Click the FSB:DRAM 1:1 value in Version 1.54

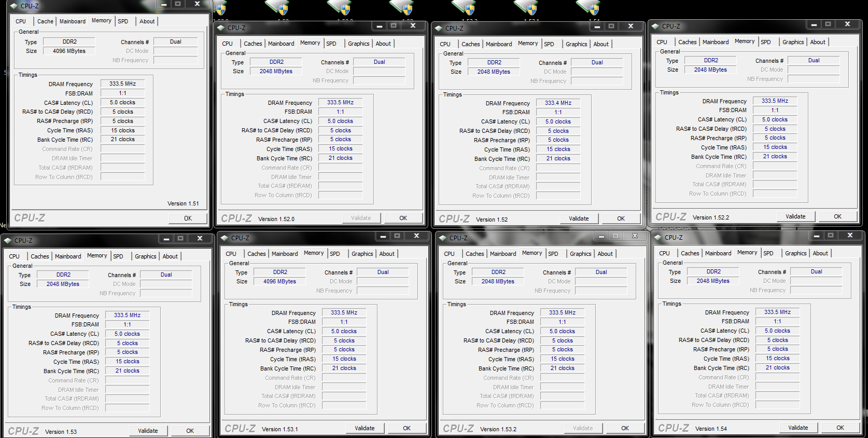tap(778, 321)
